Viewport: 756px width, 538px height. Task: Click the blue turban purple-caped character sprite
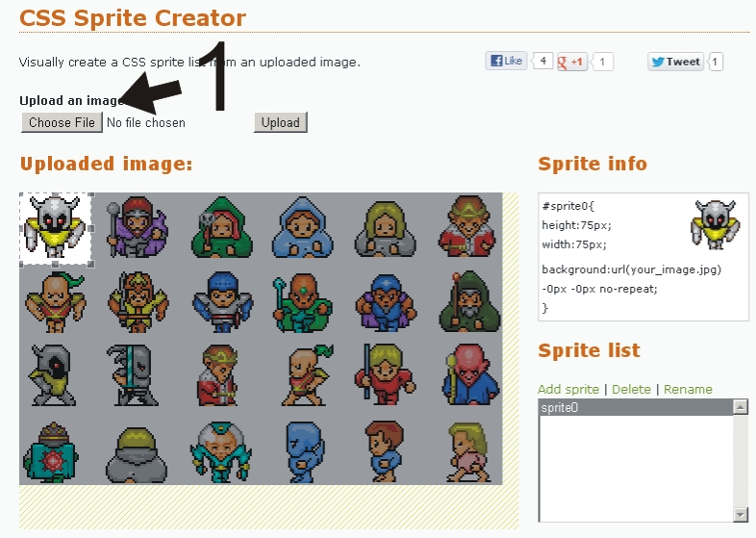pyautogui.click(x=386, y=303)
